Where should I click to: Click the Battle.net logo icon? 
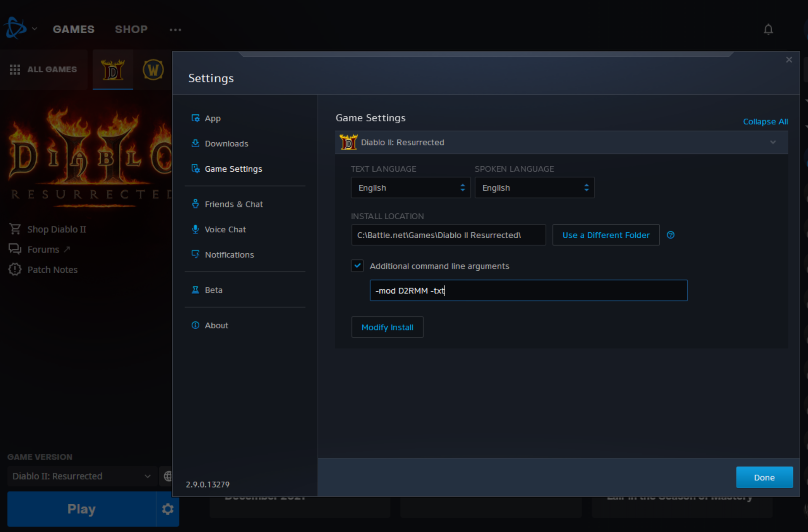coord(15,28)
